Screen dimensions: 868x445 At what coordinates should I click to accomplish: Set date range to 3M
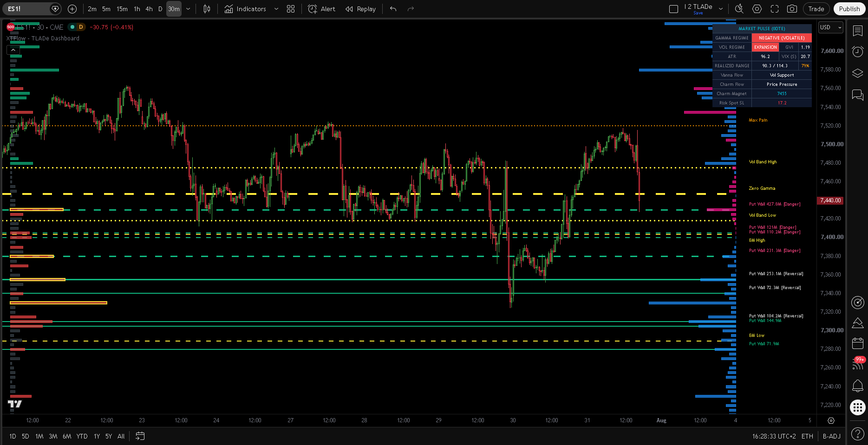point(53,436)
